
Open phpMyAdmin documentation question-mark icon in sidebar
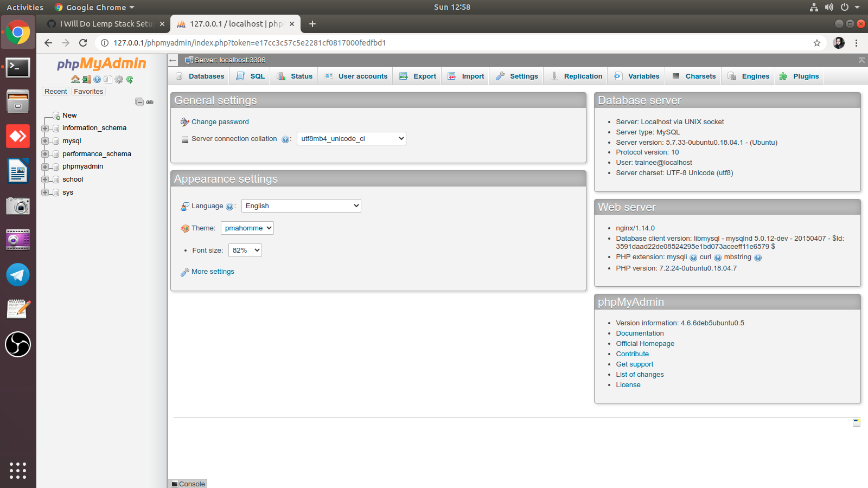click(97, 79)
